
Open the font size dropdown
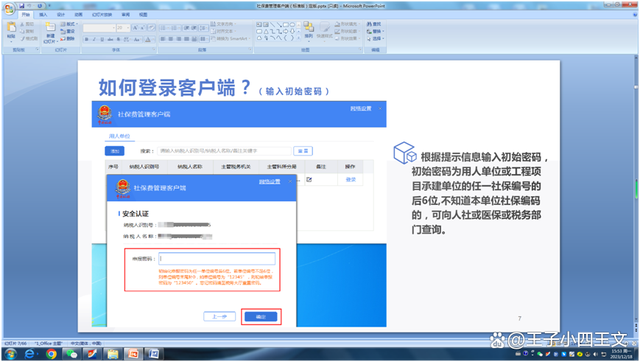coord(123,28)
